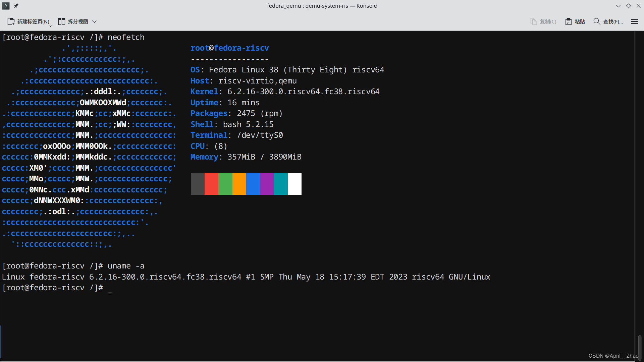
Task: Click the New Tab icon
Action: [x=11, y=21]
